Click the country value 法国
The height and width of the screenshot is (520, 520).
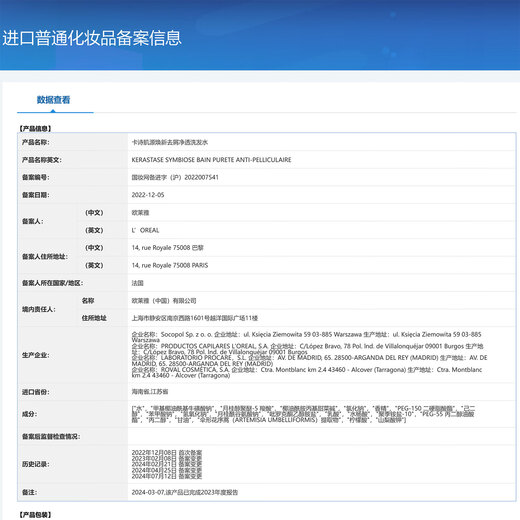(x=137, y=283)
